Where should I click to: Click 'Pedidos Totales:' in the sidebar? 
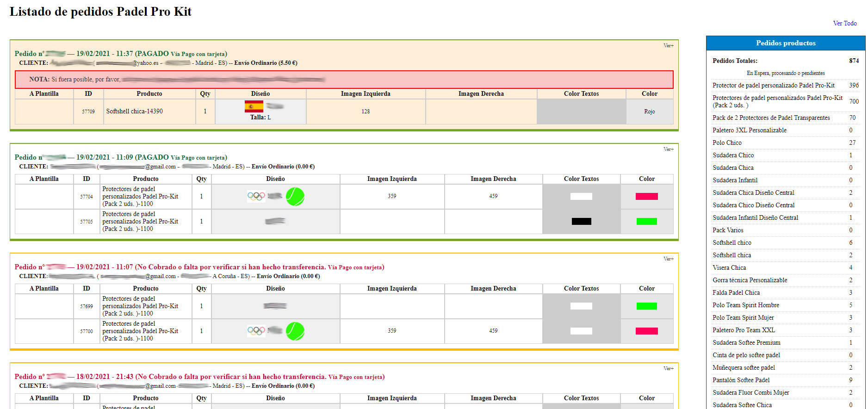735,61
